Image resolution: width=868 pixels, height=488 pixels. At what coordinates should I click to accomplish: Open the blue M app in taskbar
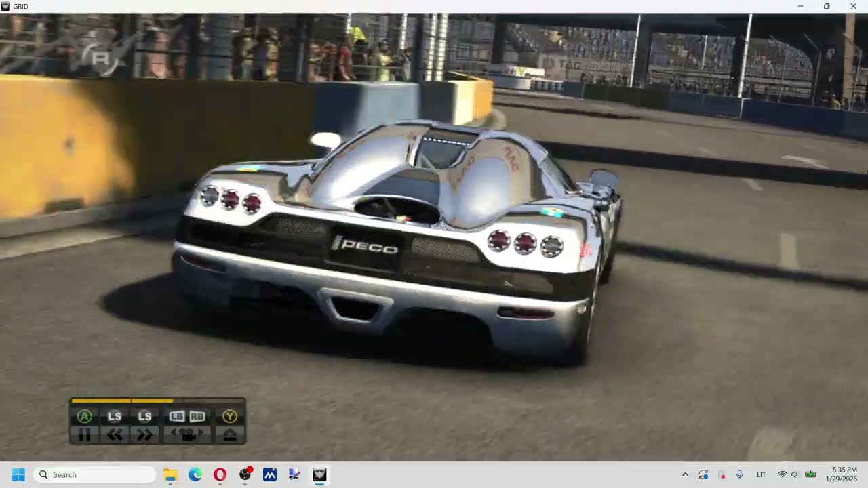[x=270, y=474]
